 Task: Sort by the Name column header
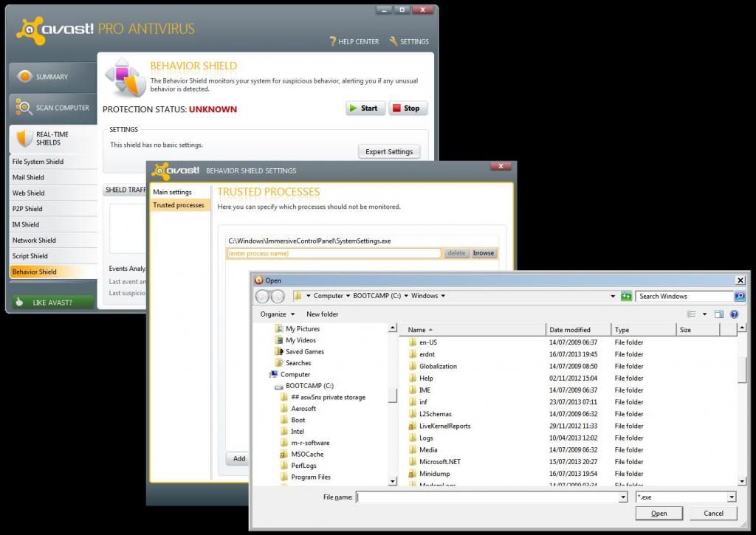click(x=473, y=330)
